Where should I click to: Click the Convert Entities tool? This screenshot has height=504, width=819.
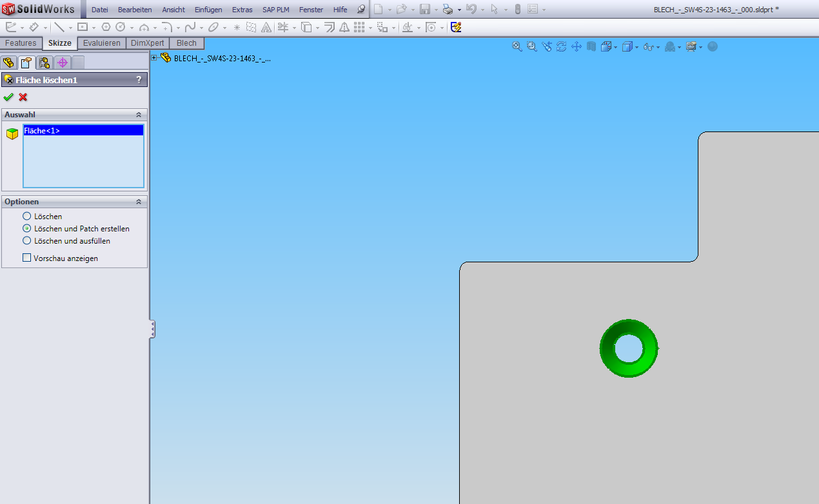[306, 27]
